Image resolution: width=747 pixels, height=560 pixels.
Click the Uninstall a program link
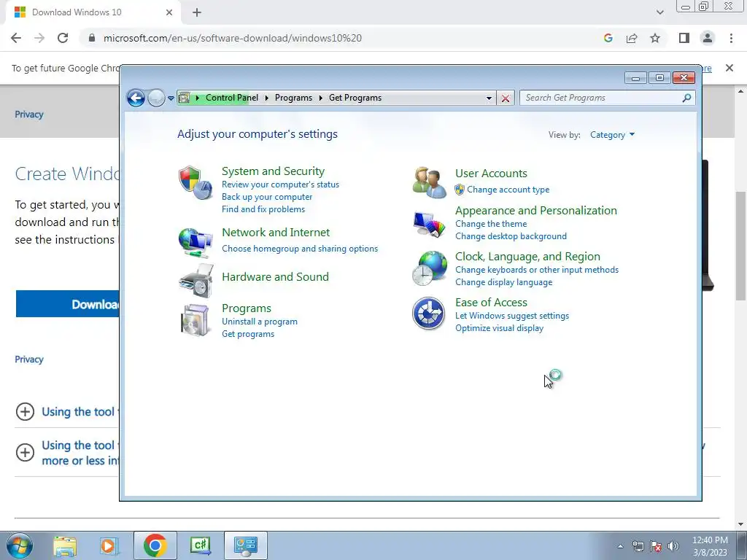point(260,322)
